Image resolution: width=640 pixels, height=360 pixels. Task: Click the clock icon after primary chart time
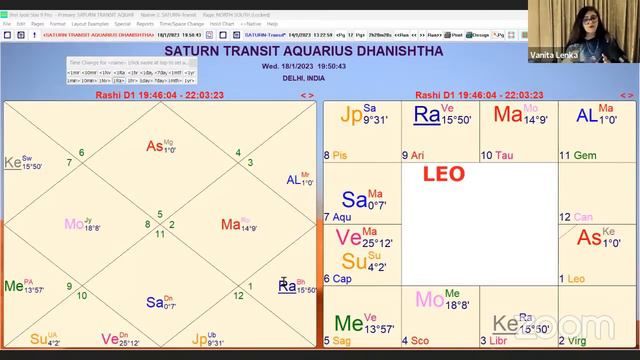209,35
